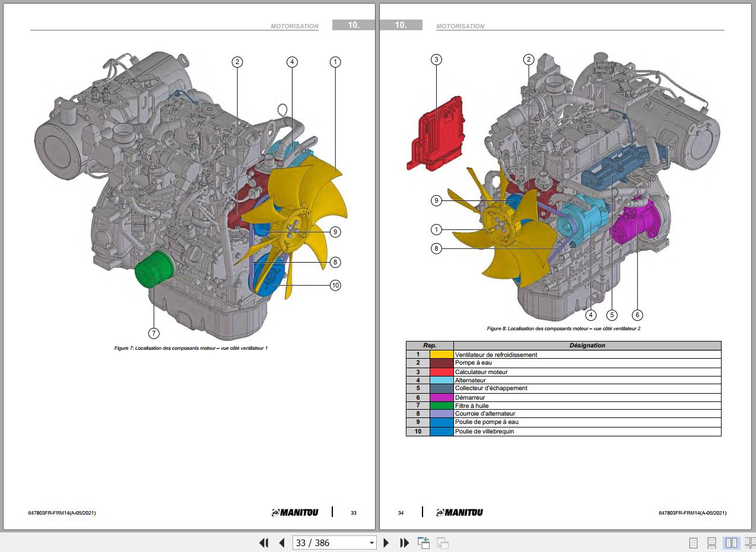Click the Manitou logo on page 34
The width and height of the screenshot is (756, 552).
459,513
